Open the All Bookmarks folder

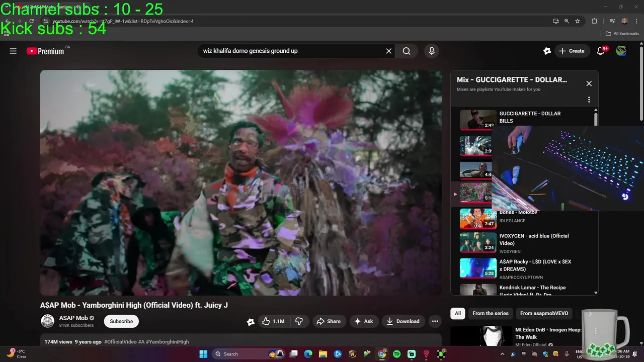tap(622, 34)
